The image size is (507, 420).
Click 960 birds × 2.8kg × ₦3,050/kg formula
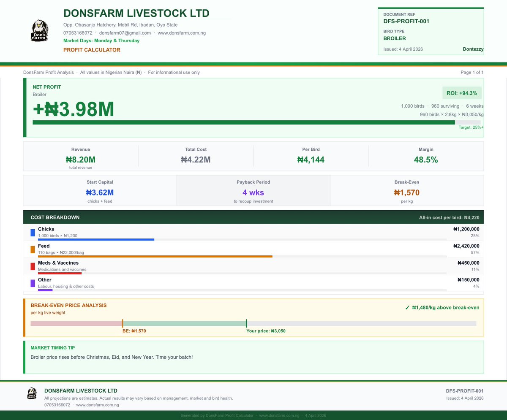[x=452, y=114]
